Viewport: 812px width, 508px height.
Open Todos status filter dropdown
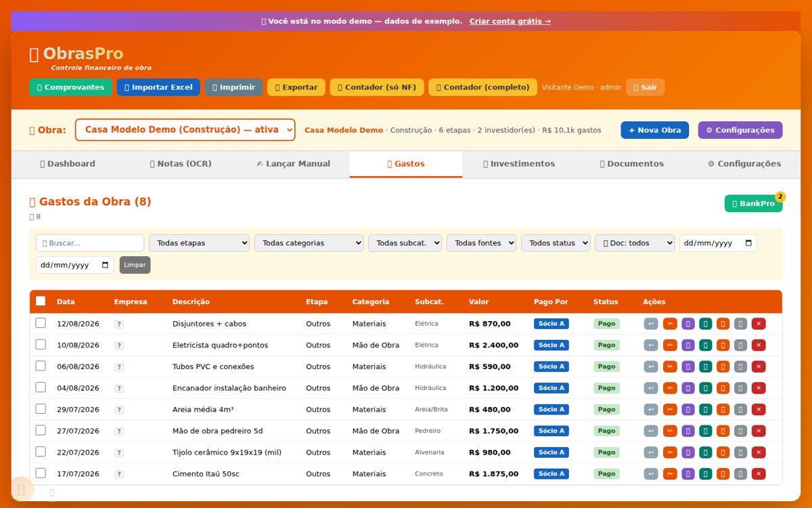(x=556, y=243)
